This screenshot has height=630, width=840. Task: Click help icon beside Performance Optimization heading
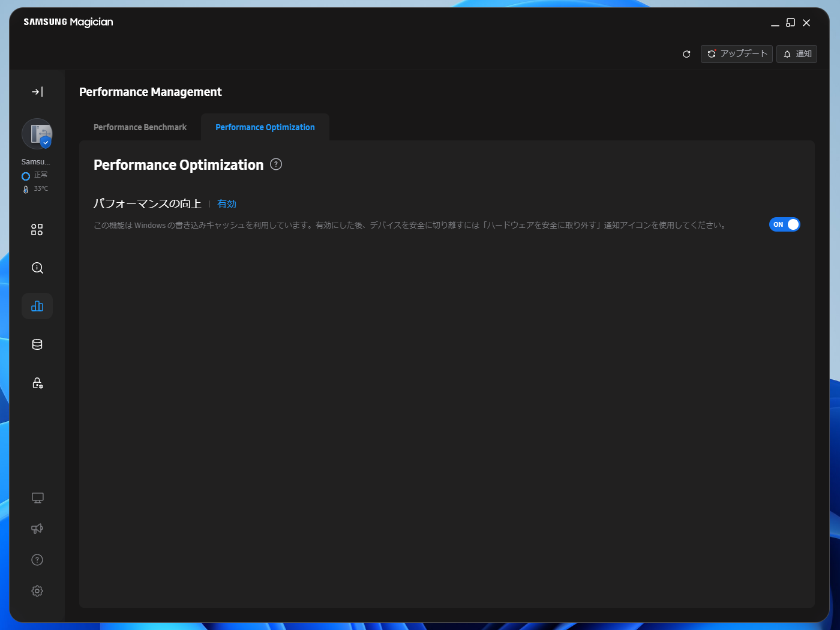click(x=276, y=164)
